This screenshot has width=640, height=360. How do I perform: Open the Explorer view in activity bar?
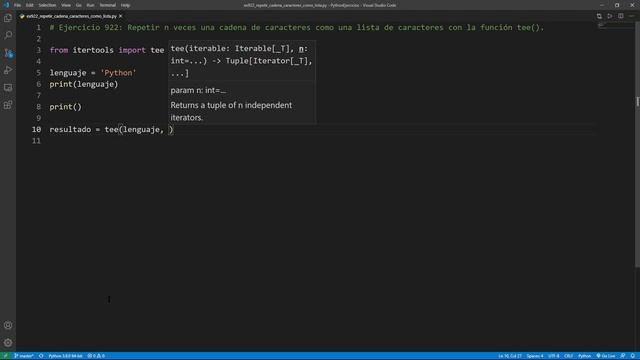[x=8, y=18]
